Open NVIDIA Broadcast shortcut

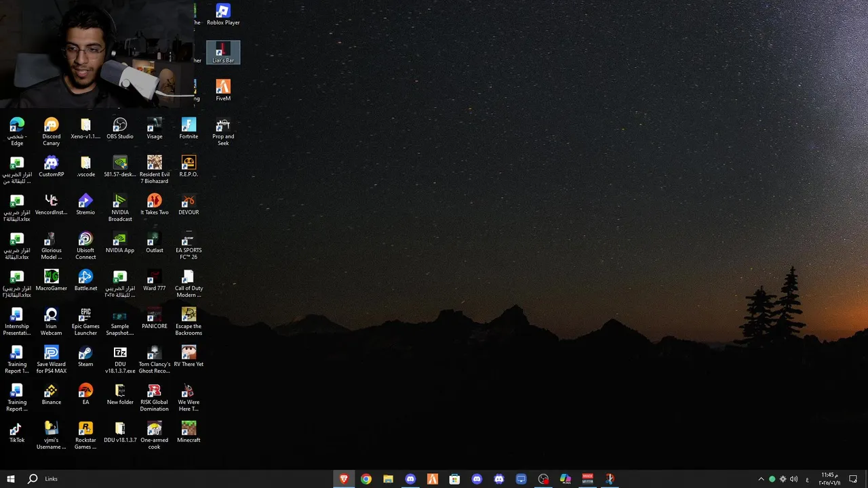(x=120, y=207)
